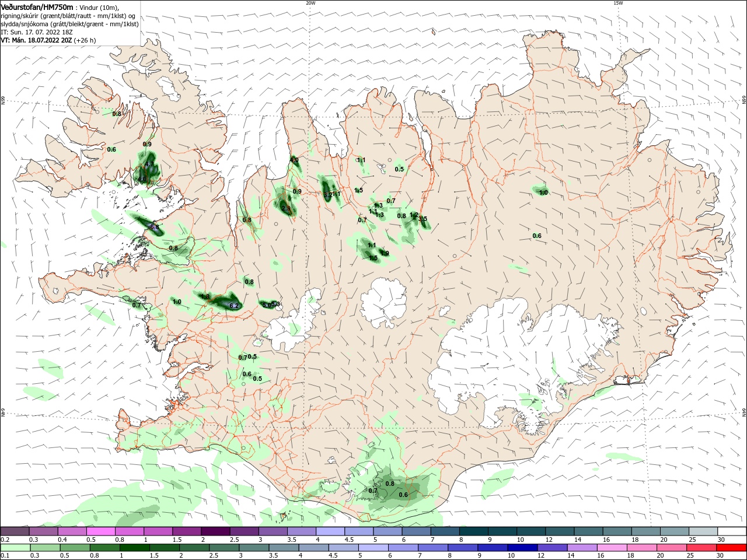Pick the white top-scale swatch after 30
Image resolution: width=747 pixels, height=560 pixels.
click(732, 531)
